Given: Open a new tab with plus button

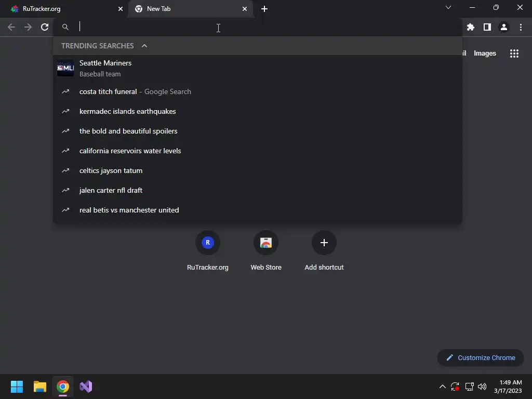Looking at the screenshot, I should coord(264,9).
